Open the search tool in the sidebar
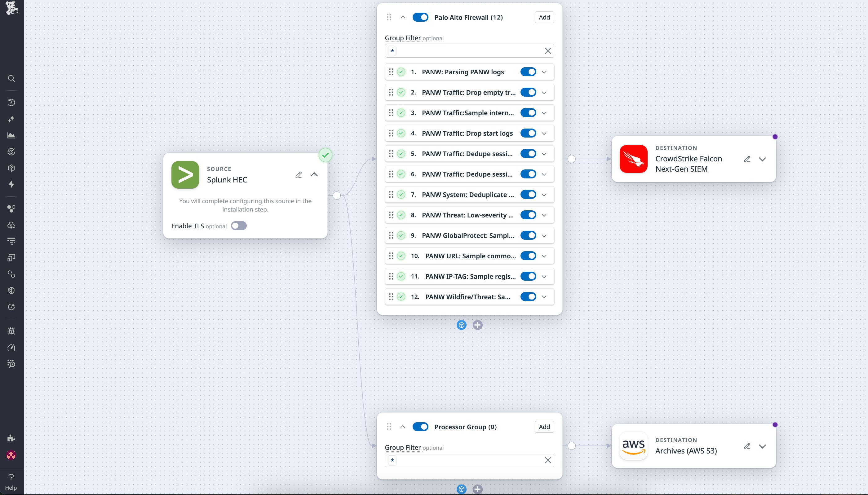The height and width of the screenshot is (495, 868). pyautogui.click(x=11, y=79)
